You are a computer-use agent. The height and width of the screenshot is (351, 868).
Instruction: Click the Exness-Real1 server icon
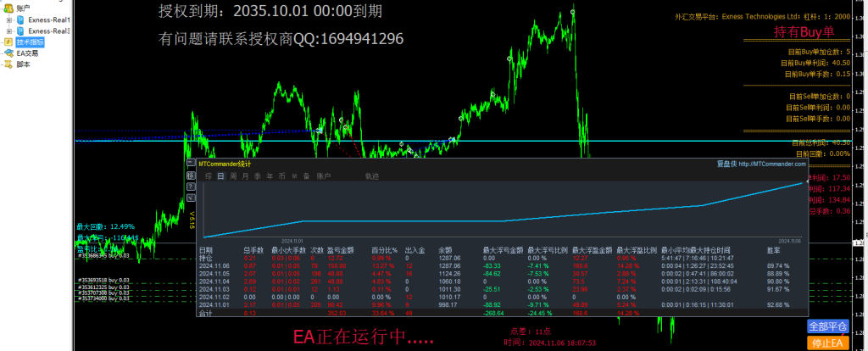(x=19, y=20)
